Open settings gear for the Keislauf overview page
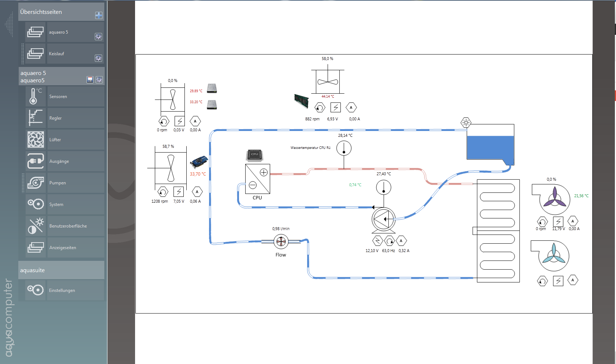 [x=98, y=58]
